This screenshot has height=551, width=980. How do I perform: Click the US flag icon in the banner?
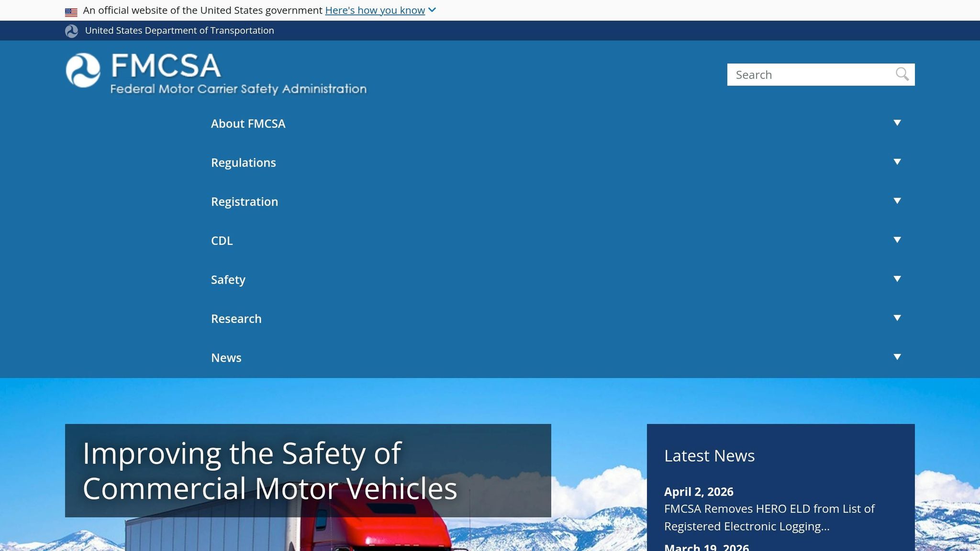(71, 10)
